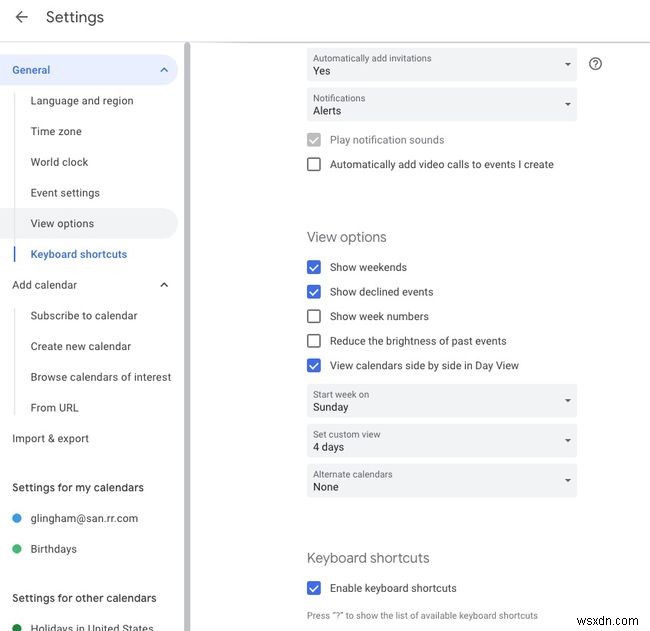Enable Show week numbers checkbox
Image resolution: width=650 pixels, height=631 pixels.
(x=314, y=316)
